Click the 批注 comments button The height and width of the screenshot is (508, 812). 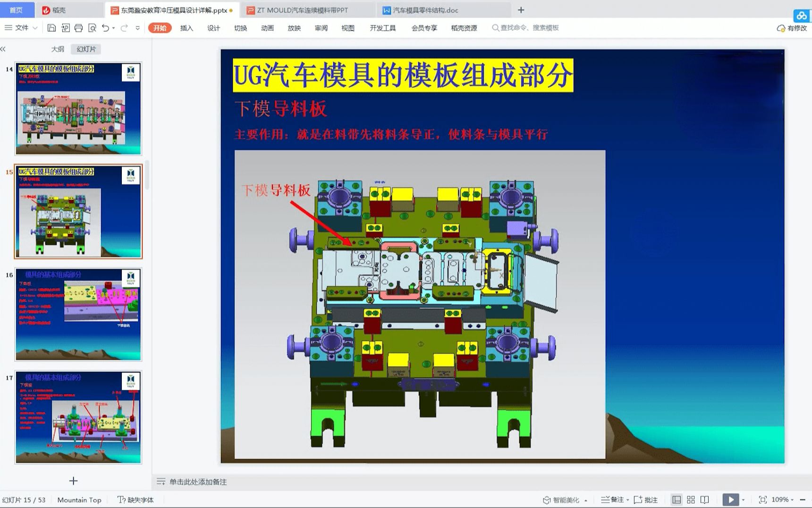coord(646,500)
